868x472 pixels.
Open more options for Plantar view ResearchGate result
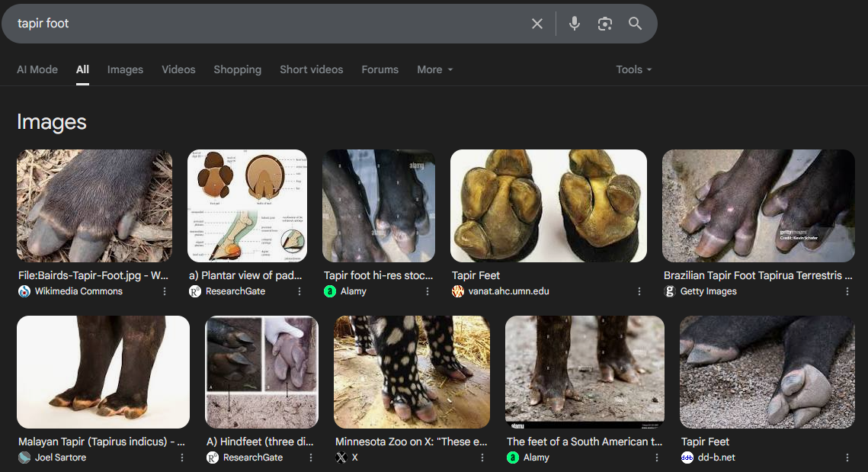click(299, 291)
